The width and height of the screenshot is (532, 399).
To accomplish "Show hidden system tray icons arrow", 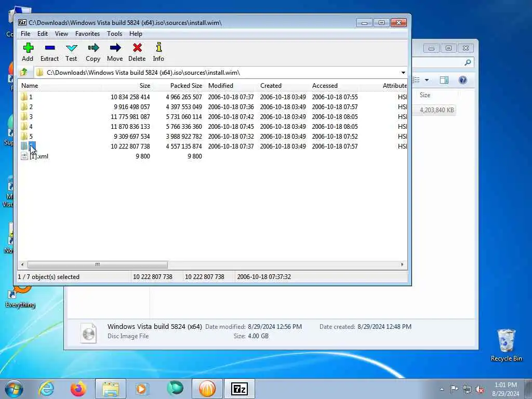I will point(442,390).
